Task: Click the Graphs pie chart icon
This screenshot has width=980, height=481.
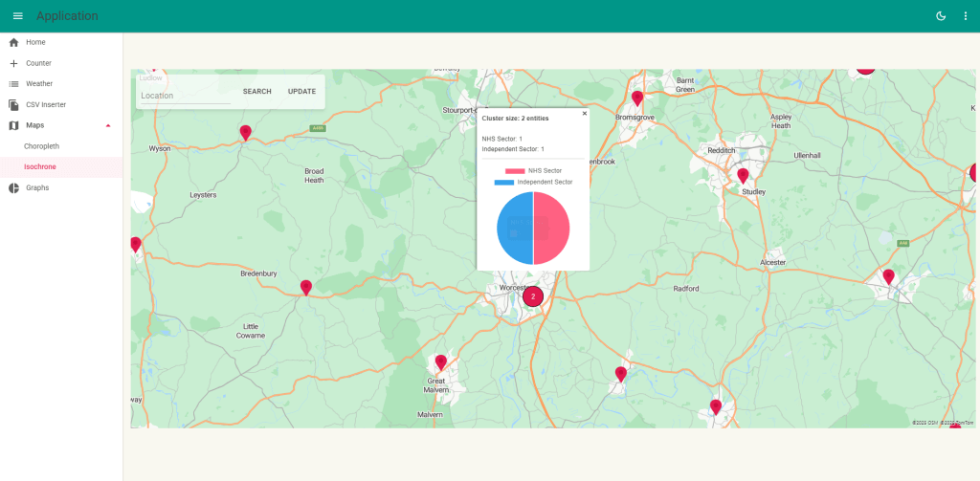Action: point(13,188)
